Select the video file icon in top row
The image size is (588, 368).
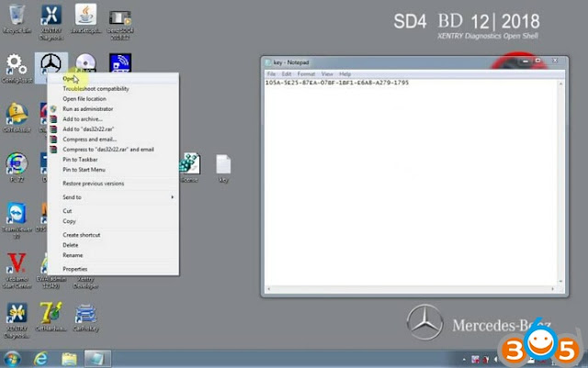coord(120,23)
